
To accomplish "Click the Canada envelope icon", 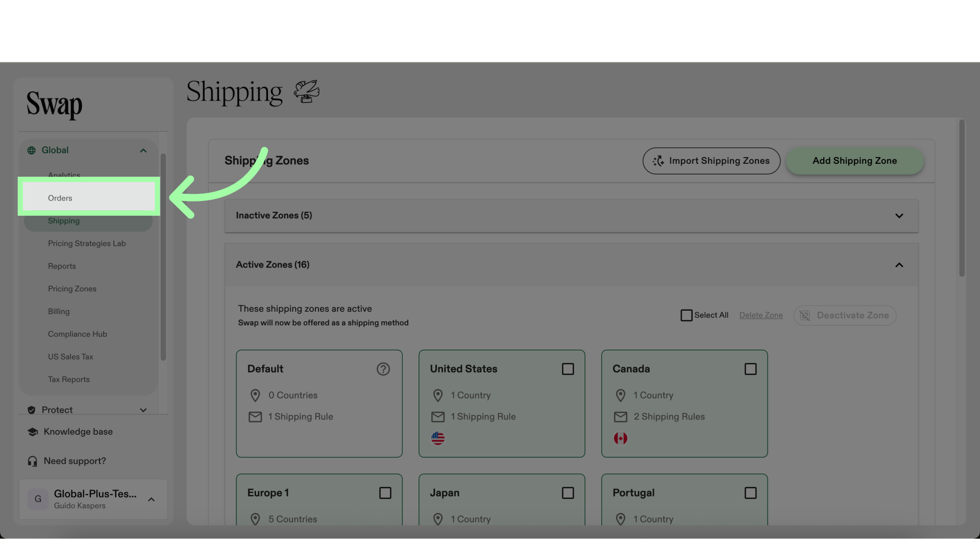I will coord(621,417).
